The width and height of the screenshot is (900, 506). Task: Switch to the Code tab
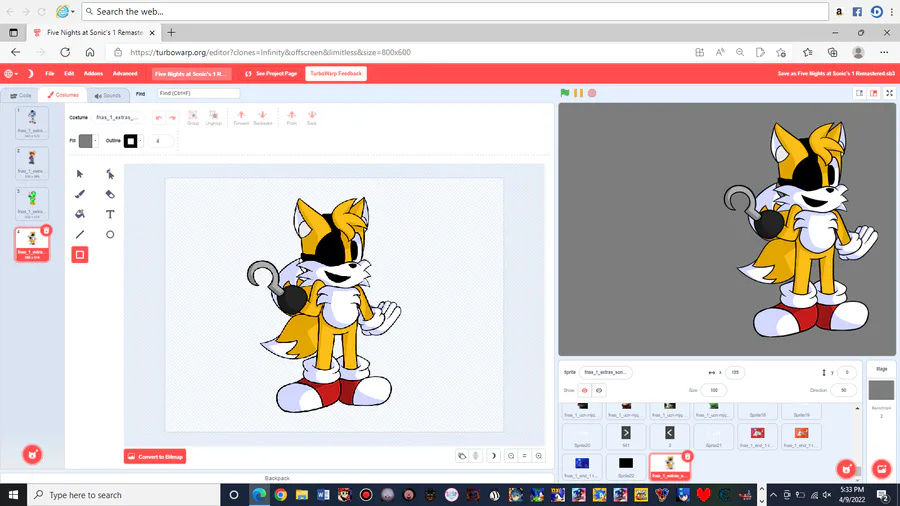tap(21, 95)
